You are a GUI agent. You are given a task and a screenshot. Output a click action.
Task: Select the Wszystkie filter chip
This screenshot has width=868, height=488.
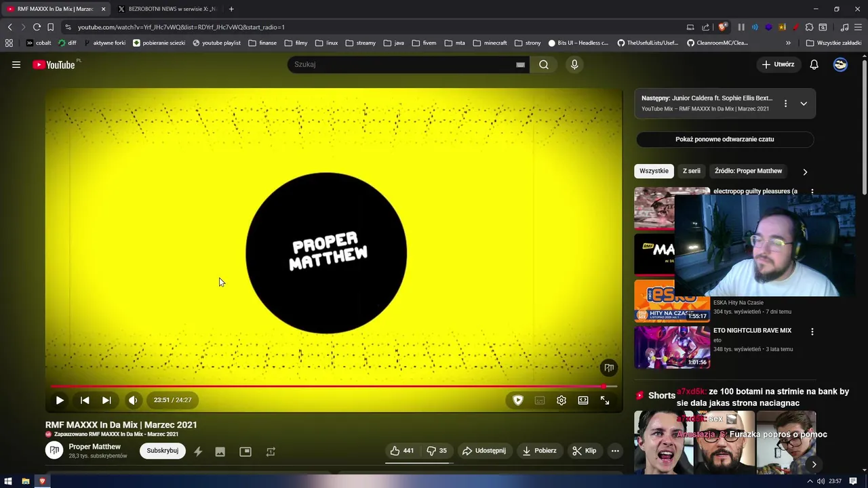[654, 171]
